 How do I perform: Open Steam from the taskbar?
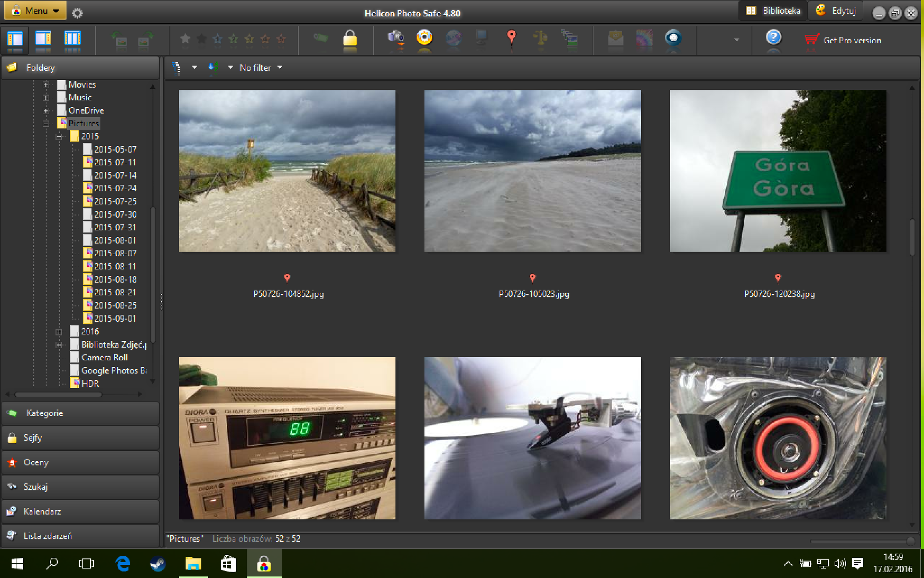(x=158, y=564)
